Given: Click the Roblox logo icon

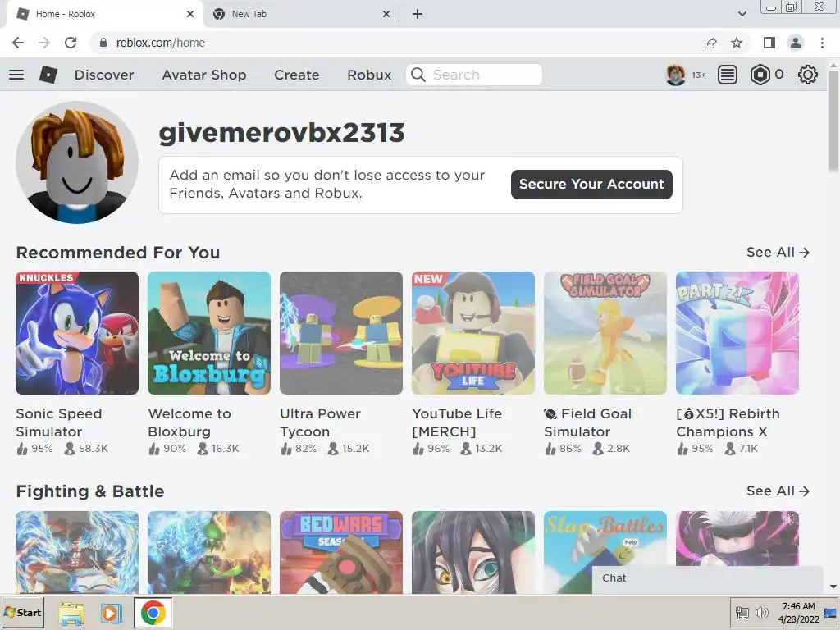Looking at the screenshot, I should pyautogui.click(x=48, y=75).
